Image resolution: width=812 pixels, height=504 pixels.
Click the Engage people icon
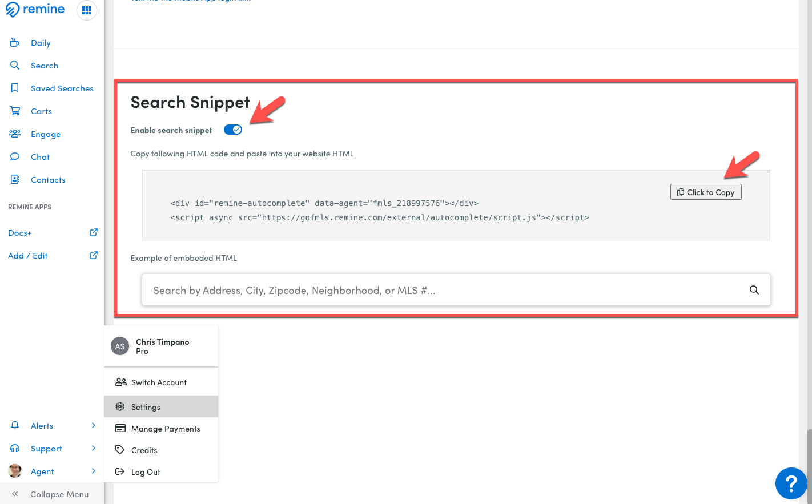(x=15, y=134)
